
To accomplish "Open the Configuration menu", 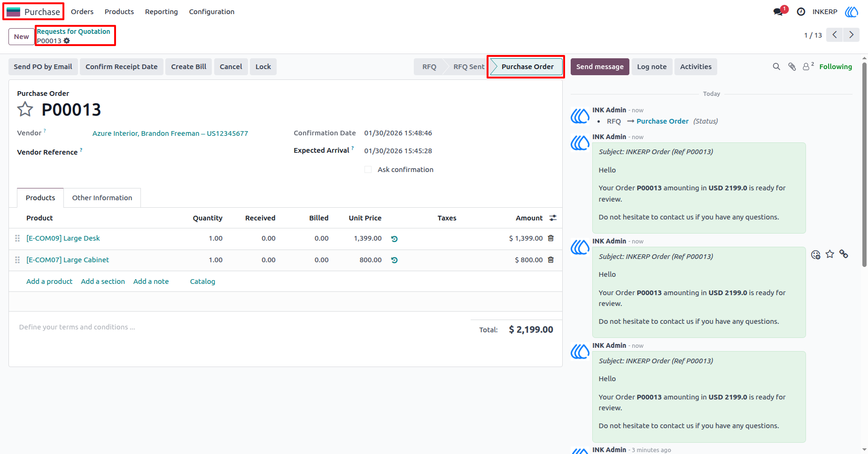I will (x=212, y=12).
